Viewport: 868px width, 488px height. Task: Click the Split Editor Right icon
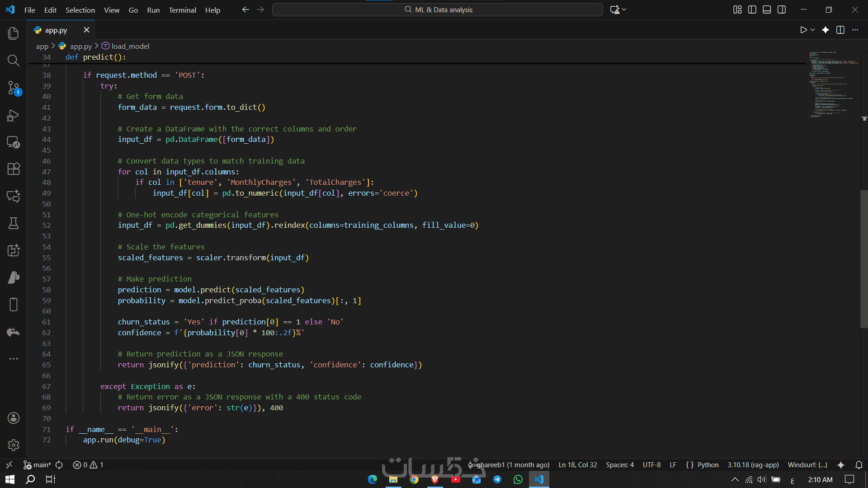[840, 30]
